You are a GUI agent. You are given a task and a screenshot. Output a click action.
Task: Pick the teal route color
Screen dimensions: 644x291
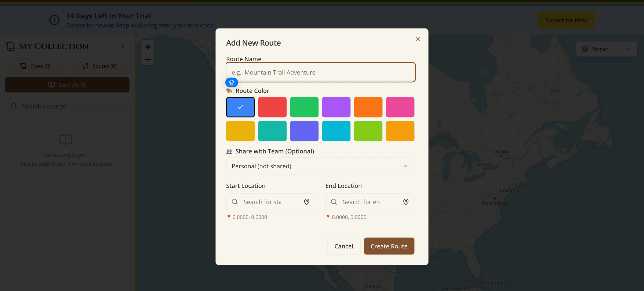coord(272,131)
